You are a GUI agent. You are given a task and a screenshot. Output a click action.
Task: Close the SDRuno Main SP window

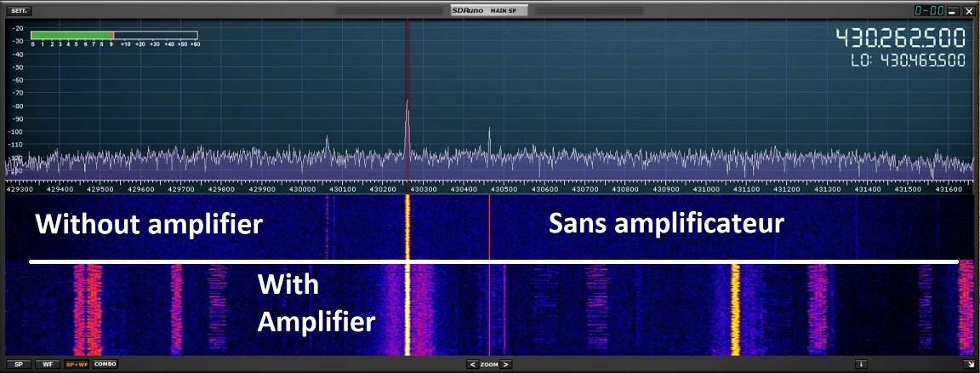point(968,11)
